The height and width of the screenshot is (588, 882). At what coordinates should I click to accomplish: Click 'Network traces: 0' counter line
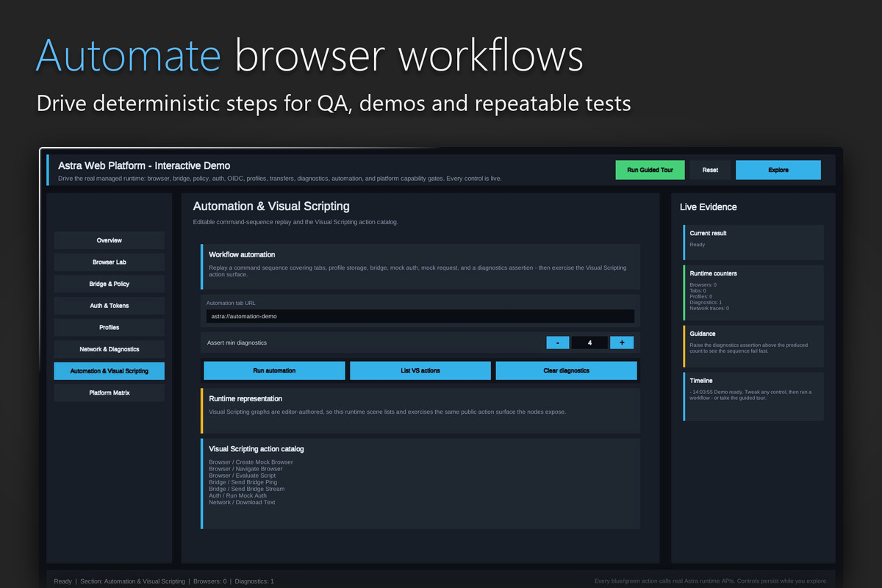[709, 308]
